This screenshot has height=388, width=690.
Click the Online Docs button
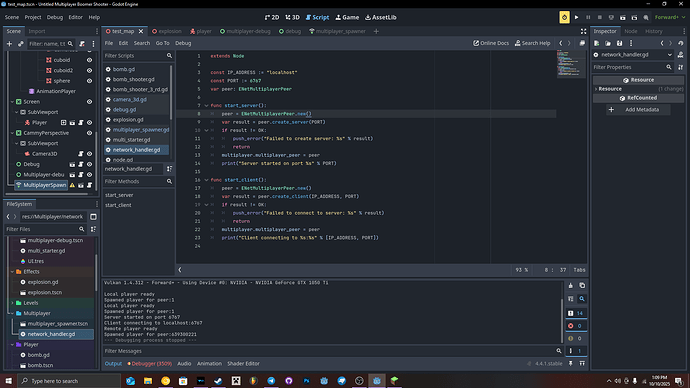491,43
